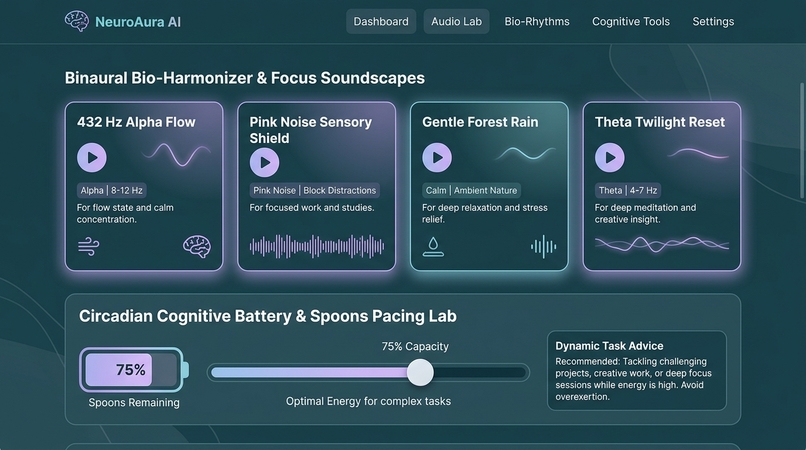
Task: Click the sound bars icon in Forest Rain card
Action: point(544,247)
